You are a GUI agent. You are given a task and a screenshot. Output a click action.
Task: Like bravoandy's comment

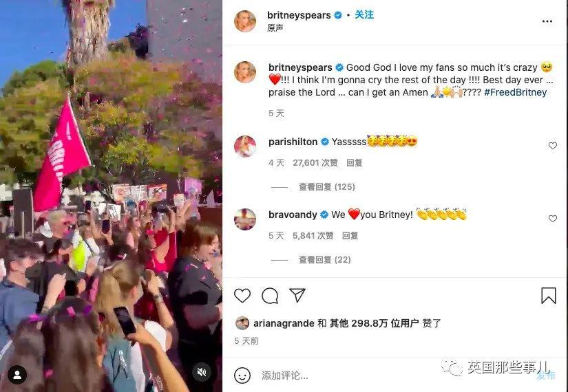coord(552,219)
